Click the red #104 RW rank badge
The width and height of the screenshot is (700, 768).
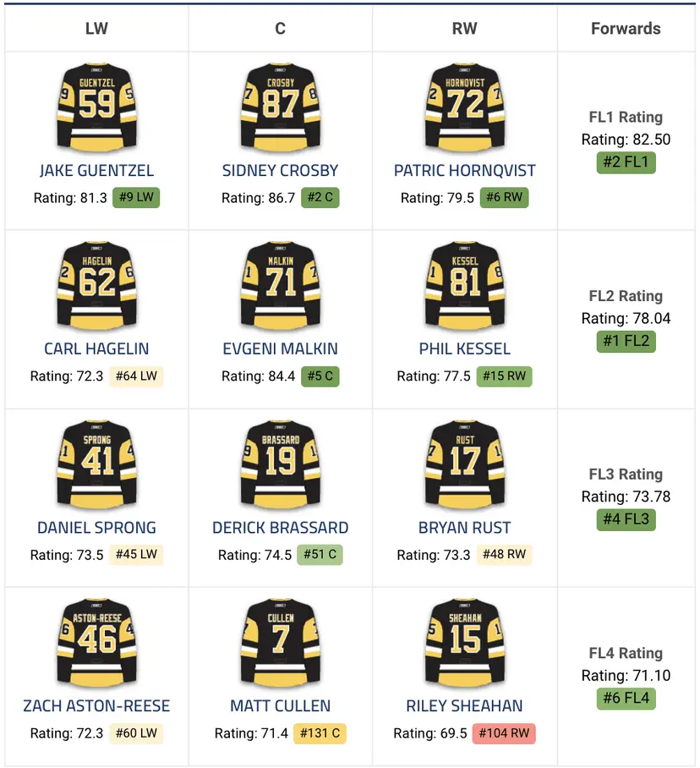[x=505, y=733]
